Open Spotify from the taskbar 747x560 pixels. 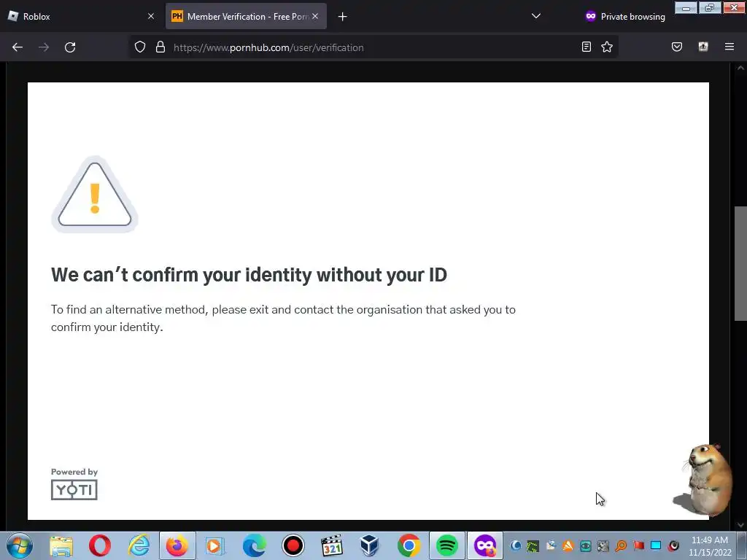(x=447, y=545)
